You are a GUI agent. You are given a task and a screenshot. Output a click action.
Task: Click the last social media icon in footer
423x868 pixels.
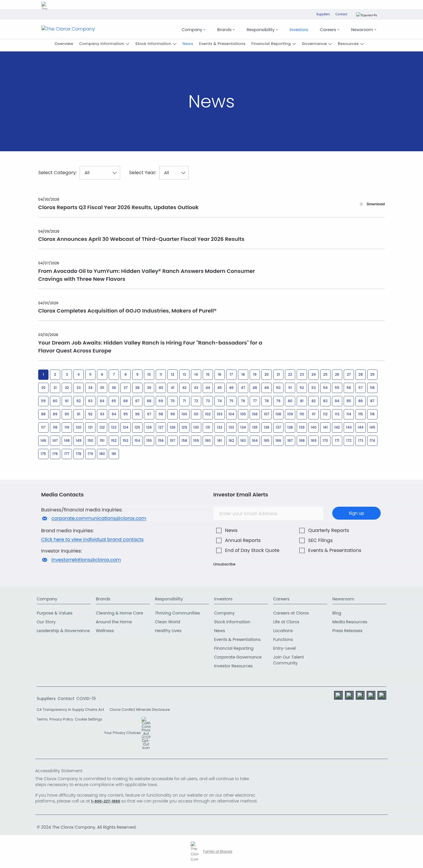coord(382,695)
